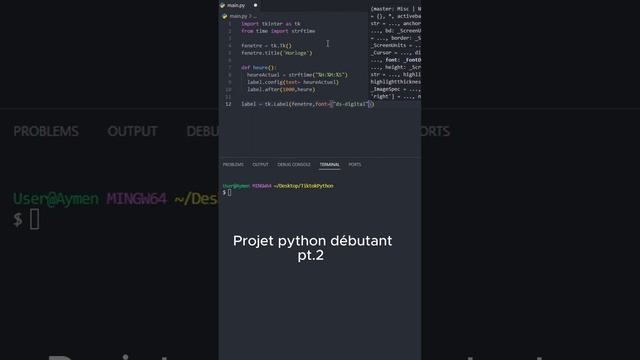Click line number 12 in the gutter
Screen dimensions: 640x360
pyautogui.click(x=228, y=104)
